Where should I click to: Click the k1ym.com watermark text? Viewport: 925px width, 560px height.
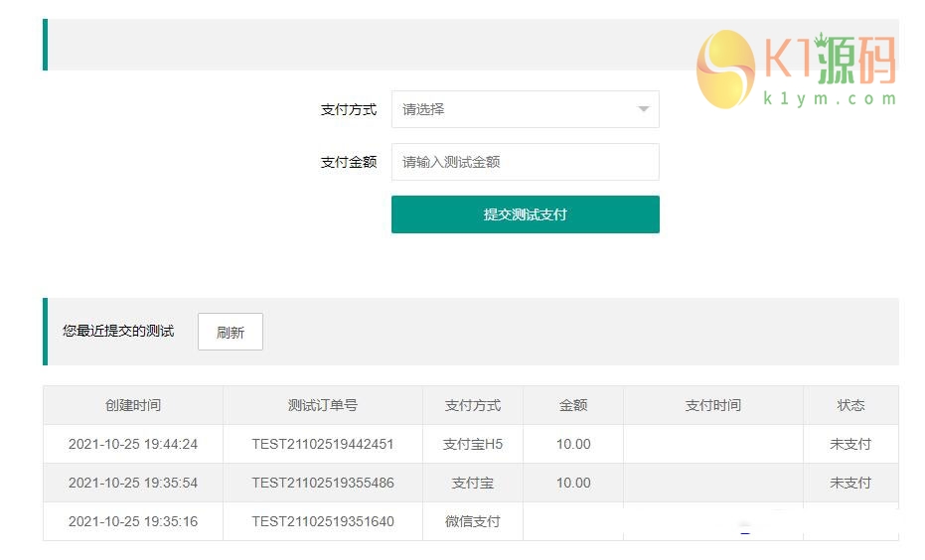pyautogui.click(x=830, y=98)
